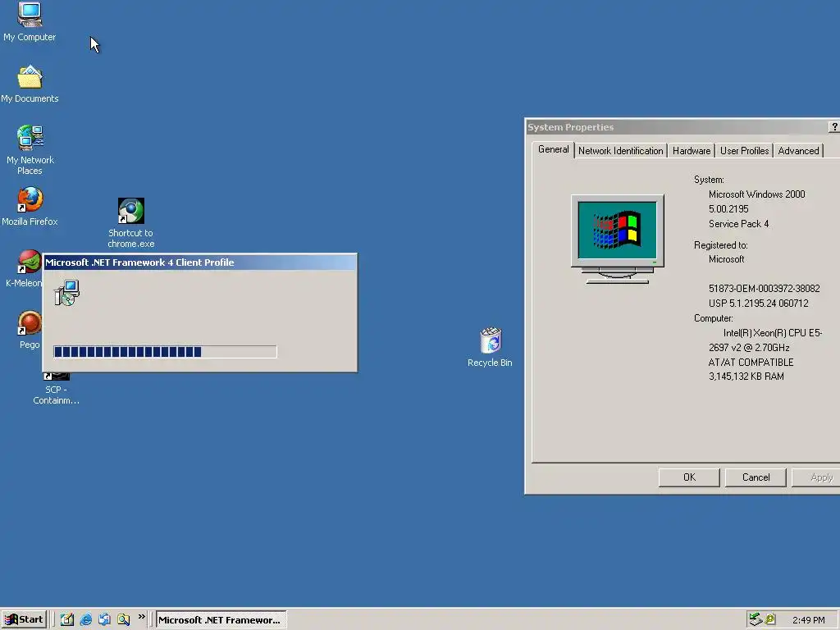This screenshot has height=630, width=840.
Task: Click OK in System Properties
Action: click(689, 477)
